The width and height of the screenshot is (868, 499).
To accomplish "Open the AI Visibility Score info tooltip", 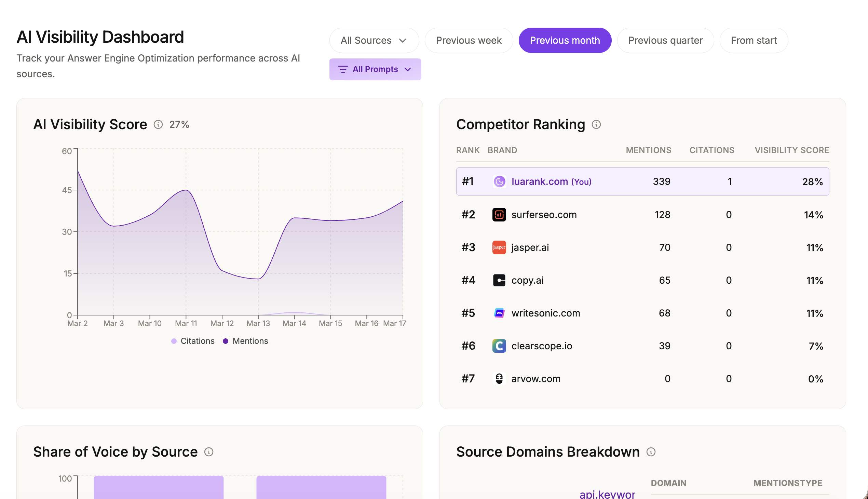I will [158, 125].
